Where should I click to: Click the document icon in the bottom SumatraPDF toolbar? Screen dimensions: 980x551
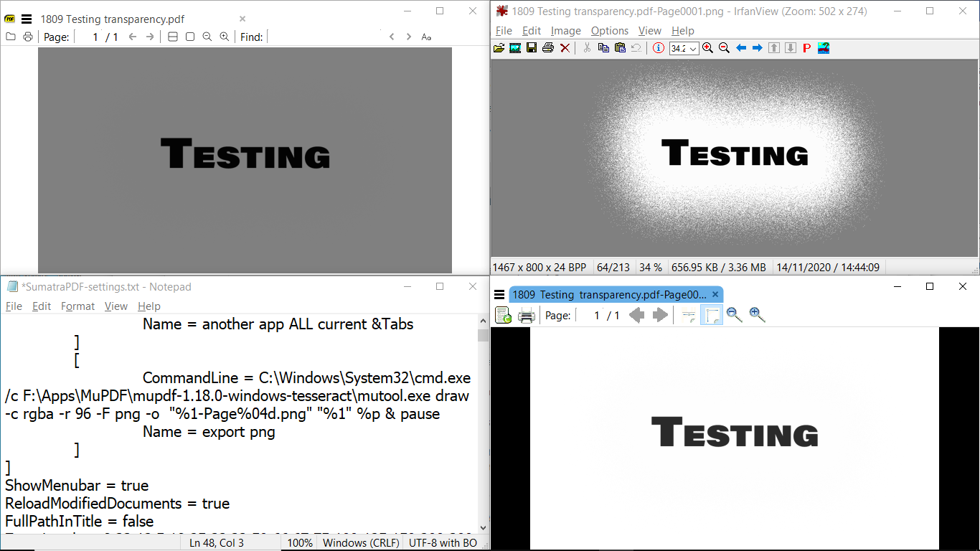(x=503, y=315)
